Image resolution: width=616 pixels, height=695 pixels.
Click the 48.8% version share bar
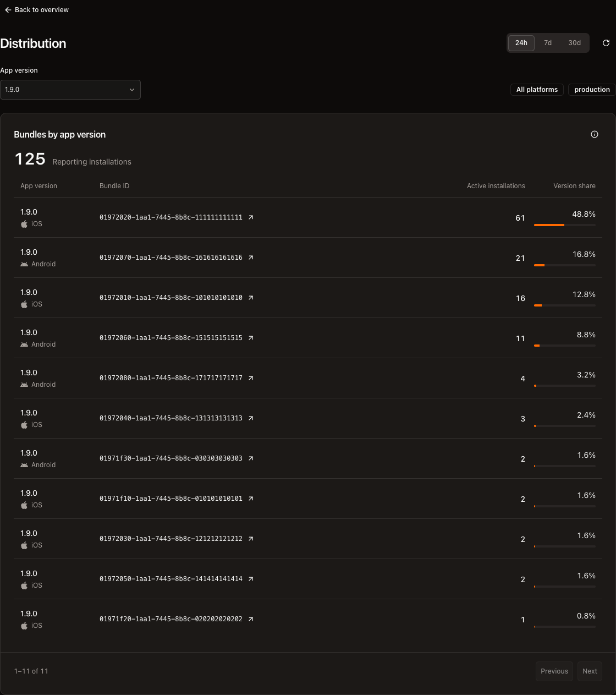click(x=565, y=225)
